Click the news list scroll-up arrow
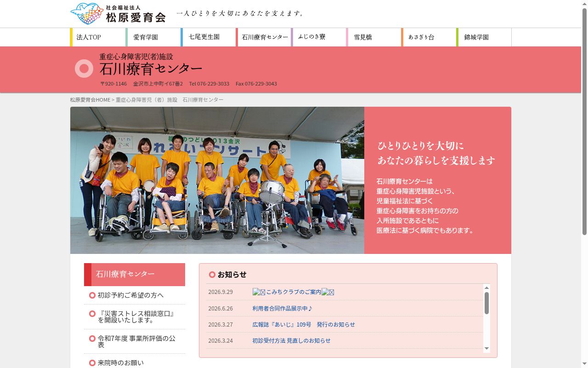 point(486,288)
